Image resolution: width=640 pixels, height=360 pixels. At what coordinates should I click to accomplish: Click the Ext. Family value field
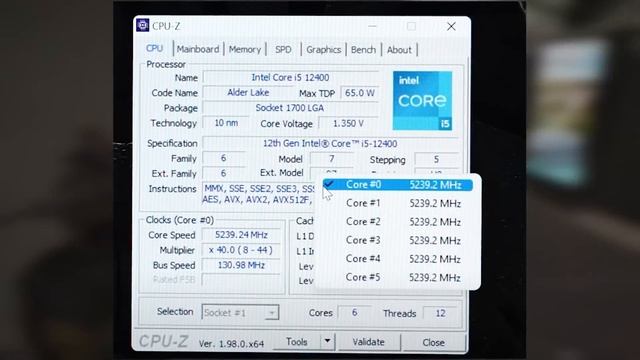[x=224, y=173]
